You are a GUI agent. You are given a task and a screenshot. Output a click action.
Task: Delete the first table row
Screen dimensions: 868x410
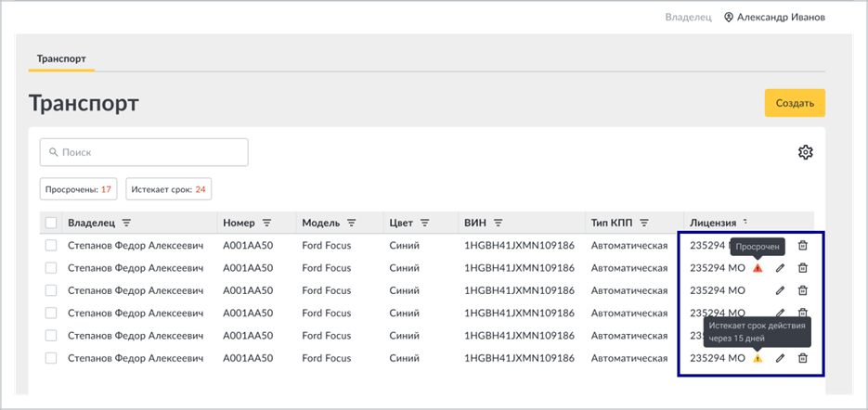point(802,246)
